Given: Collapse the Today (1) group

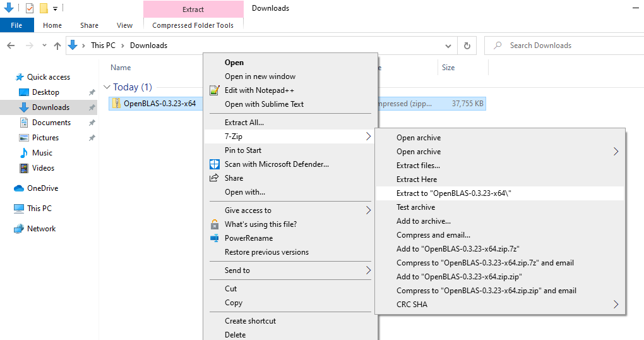Looking at the screenshot, I should tap(107, 87).
